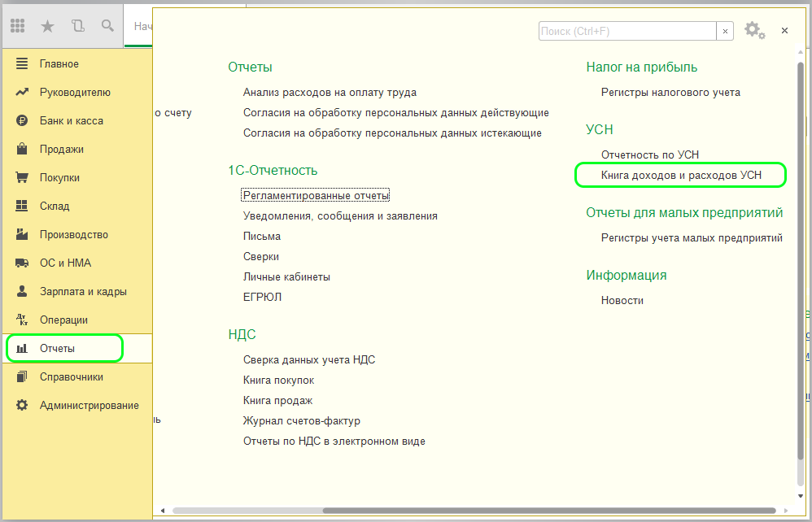Open Книга покупок report
812x522 pixels.
(x=278, y=381)
